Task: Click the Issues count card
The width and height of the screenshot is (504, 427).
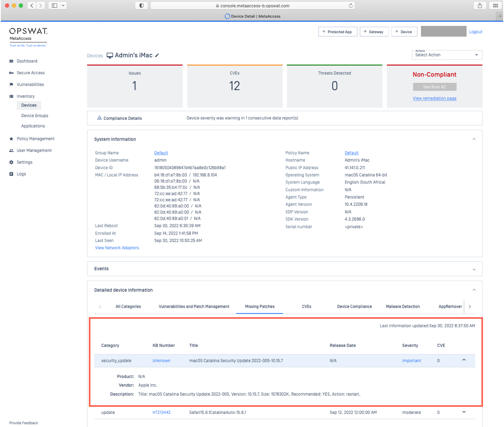Action: coord(135,86)
